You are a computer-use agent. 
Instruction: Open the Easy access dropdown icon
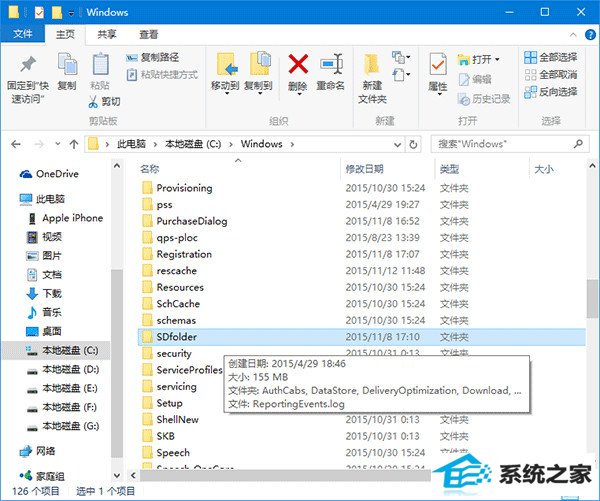click(401, 74)
